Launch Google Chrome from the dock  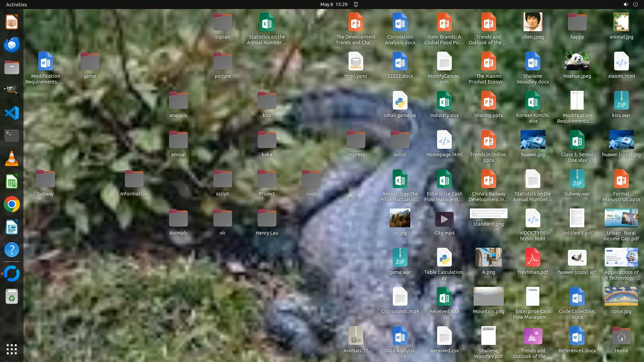[x=12, y=204]
